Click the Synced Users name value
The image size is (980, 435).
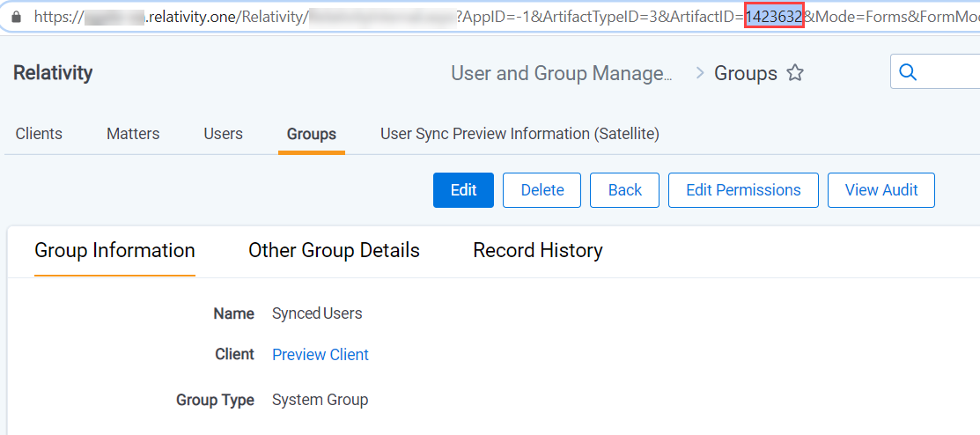317,313
